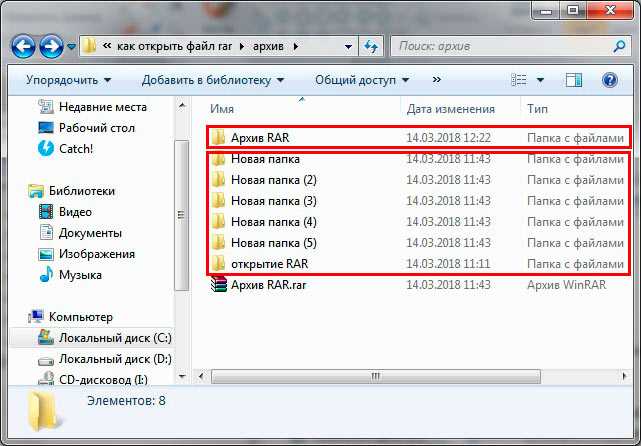
Task: Click large folder icon in details pane
Action: pyautogui.click(x=44, y=412)
